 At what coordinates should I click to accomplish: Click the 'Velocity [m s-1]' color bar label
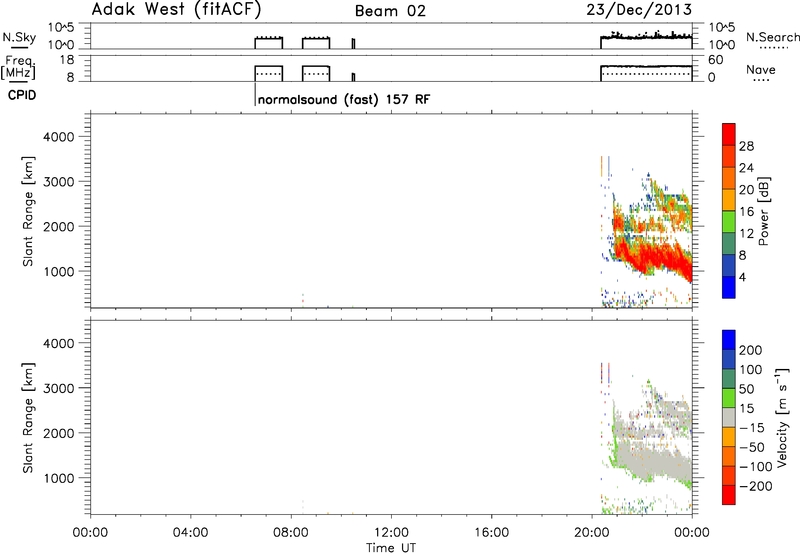782,417
